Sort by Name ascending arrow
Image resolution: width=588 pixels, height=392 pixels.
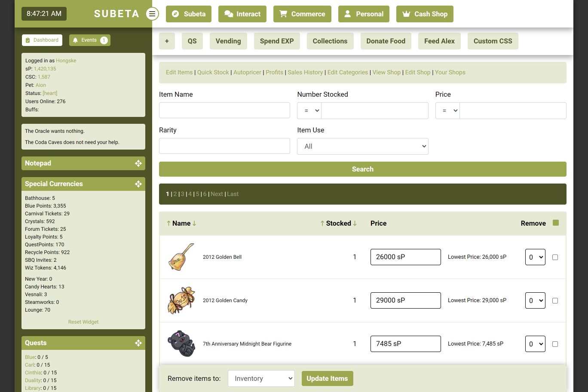168,224
